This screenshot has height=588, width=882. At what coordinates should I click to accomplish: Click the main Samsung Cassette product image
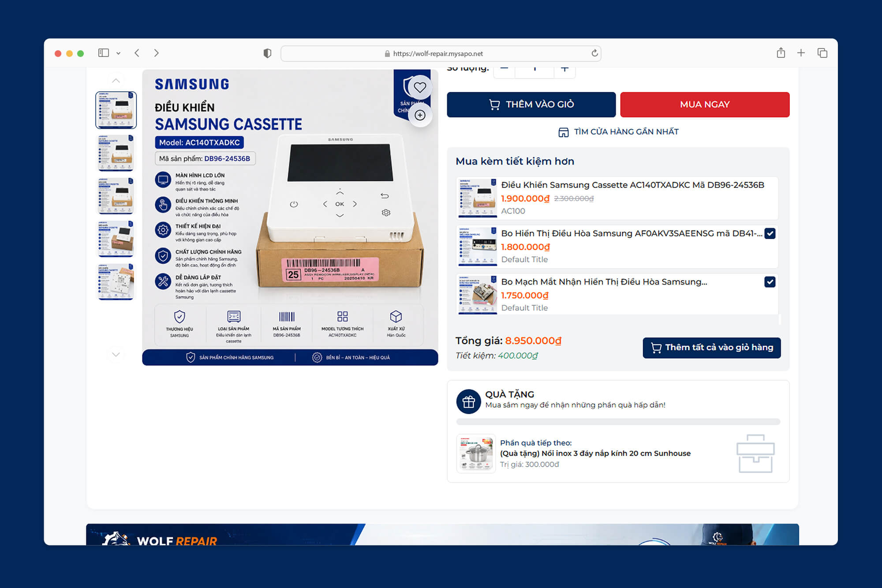pyautogui.click(x=290, y=217)
